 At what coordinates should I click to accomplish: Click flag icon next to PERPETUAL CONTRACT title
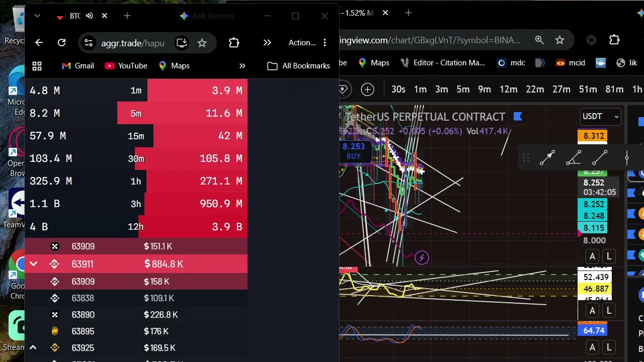518,117
